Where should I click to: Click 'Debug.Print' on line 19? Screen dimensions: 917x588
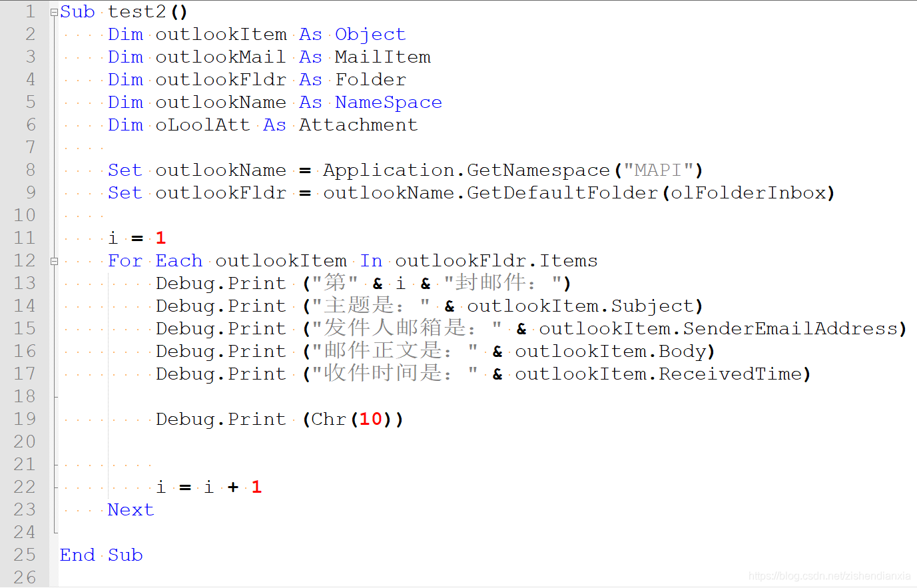(x=221, y=420)
